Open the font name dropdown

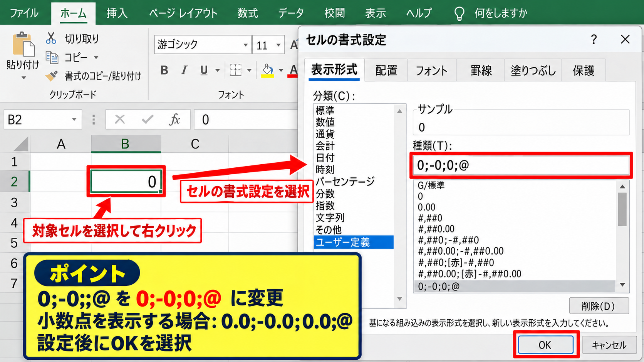[x=245, y=45]
